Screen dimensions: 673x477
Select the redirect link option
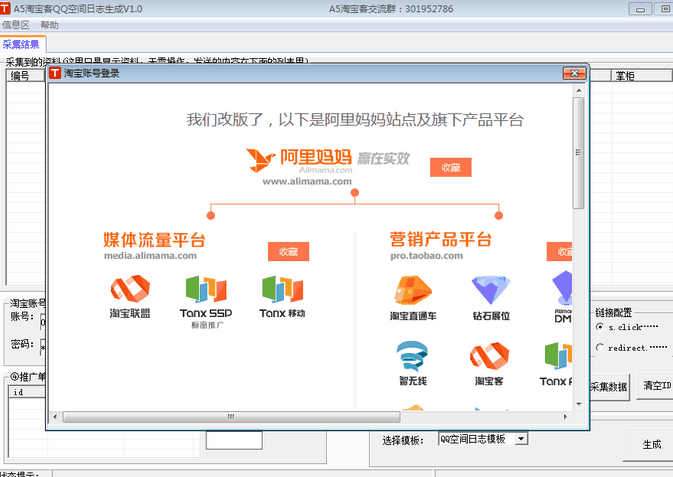(600, 347)
